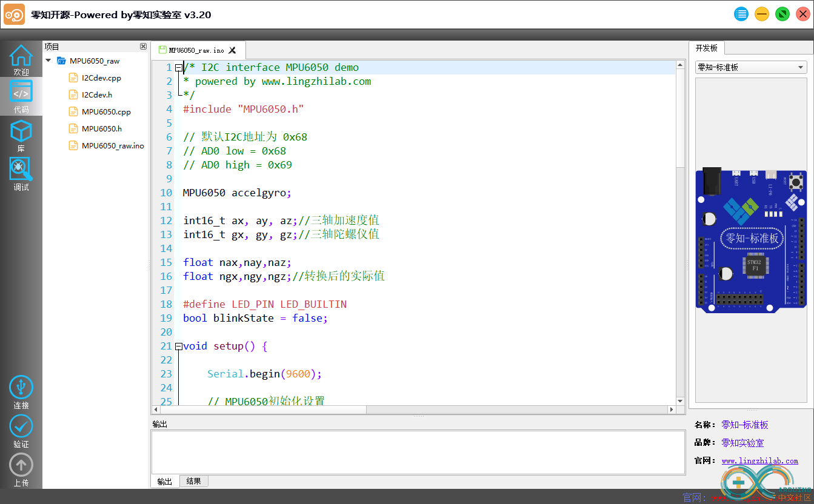Viewport: 814px width, 504px height.
Task: Switch to the 开发板 board tab
Action: click(x=707, y=48)
